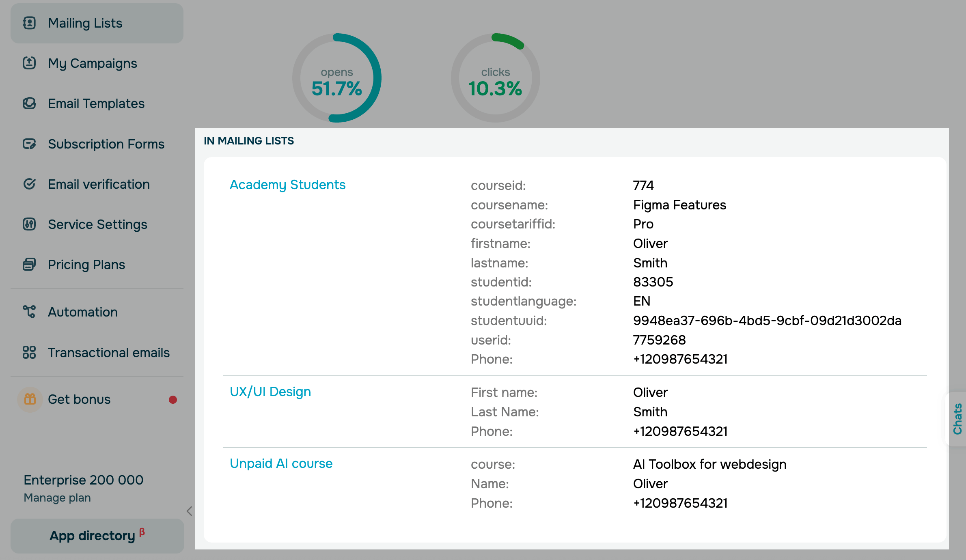This screenshot has width=966, height=560.
Task: Open the Academy Students mailing list
Action: (x=287, y=185)
